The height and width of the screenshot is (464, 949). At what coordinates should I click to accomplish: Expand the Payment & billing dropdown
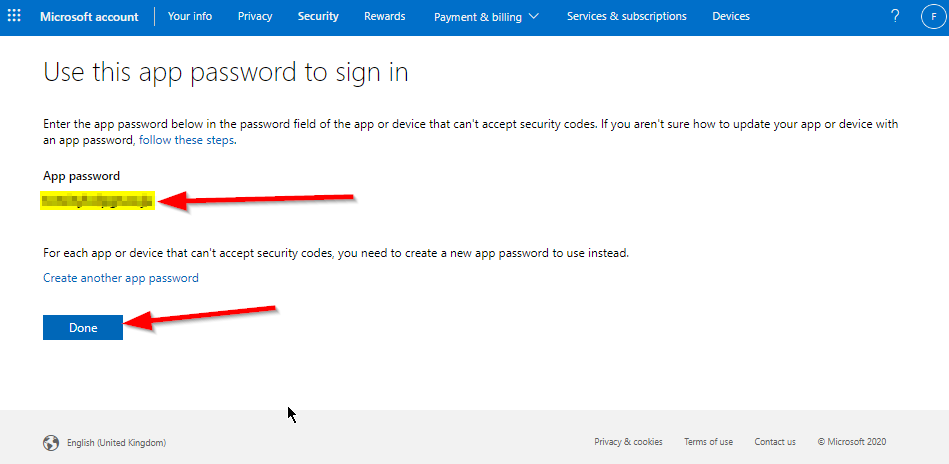[486, 17]
